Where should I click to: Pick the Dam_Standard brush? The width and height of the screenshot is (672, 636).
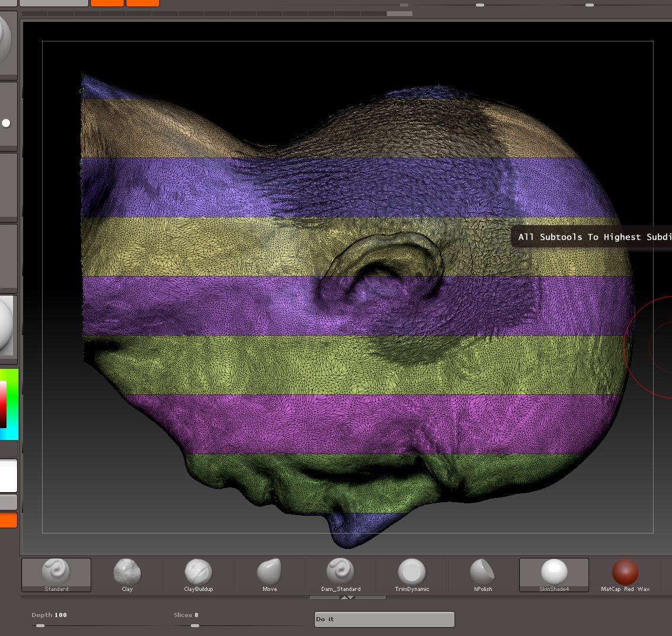(341, 575)
